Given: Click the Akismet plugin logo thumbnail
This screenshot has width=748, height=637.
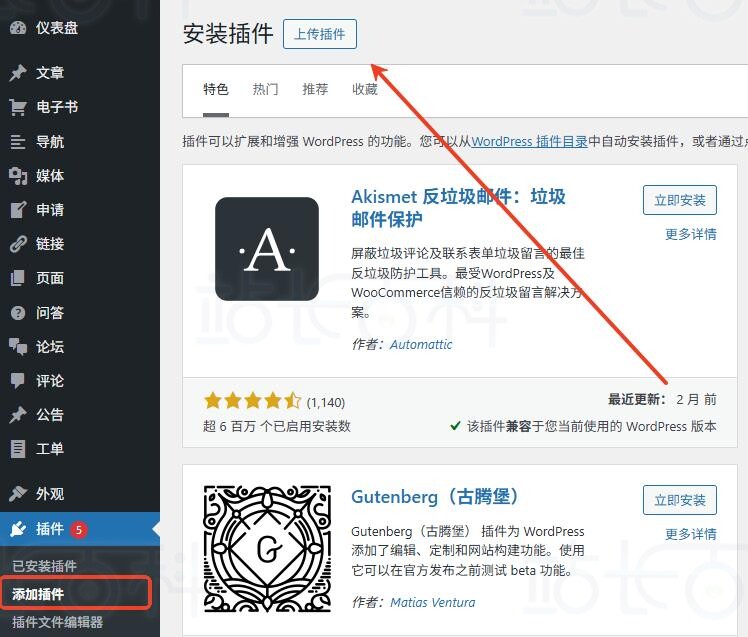Looking at the screenshot, I should pyautogui.click(x=267, y=249).
